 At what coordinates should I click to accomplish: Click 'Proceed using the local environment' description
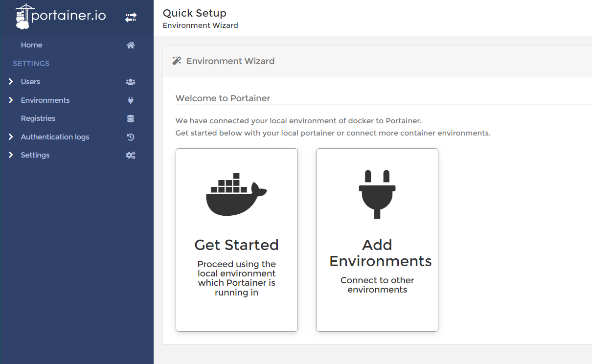[x=236, y=278]
